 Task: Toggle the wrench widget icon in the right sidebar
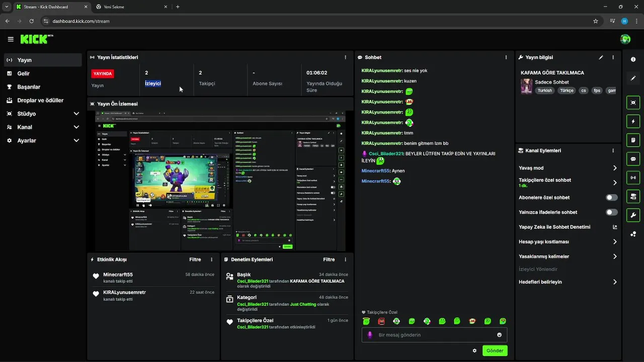(x=633, y=215)
